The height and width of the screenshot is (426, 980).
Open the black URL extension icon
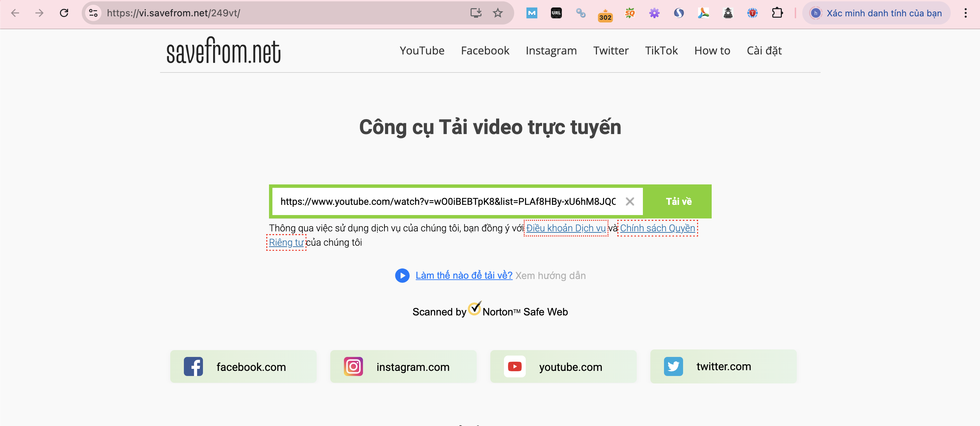coord(556,13)
